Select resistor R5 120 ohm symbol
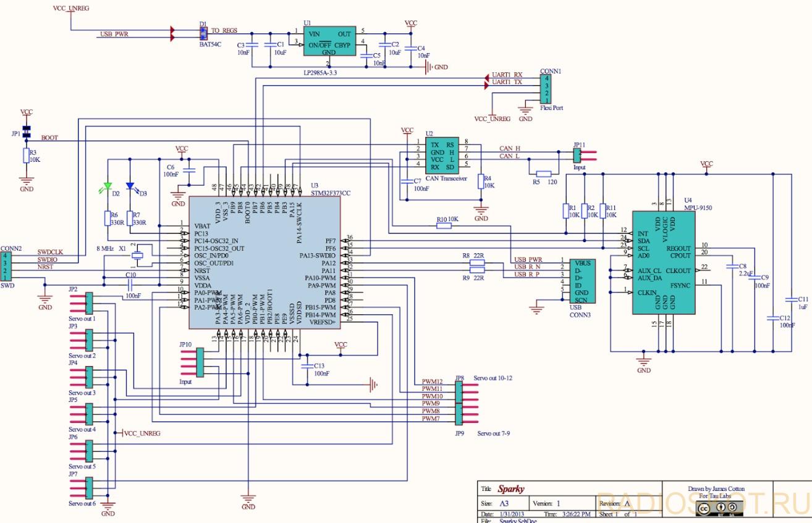 point(544,174)
